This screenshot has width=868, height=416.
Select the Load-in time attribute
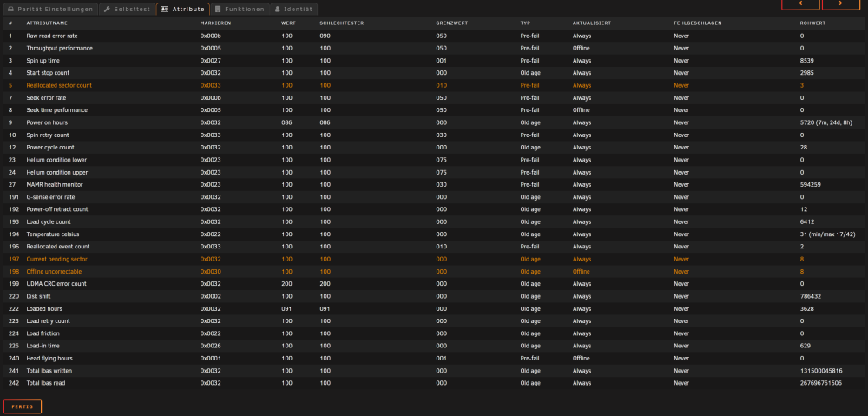[x=43, y=346]
